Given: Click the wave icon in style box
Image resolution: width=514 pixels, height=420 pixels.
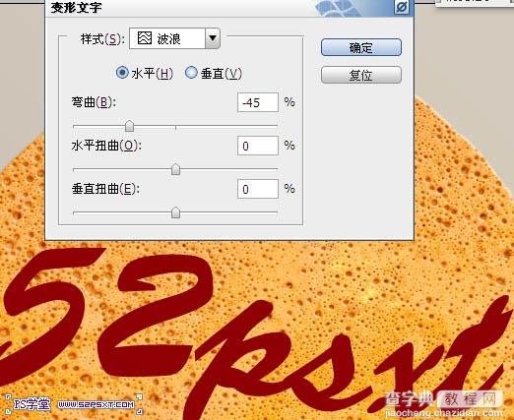Looking at the screenshot, I should (x=145, y=38).
